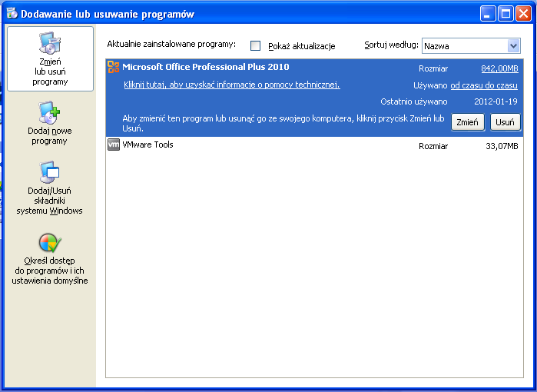This screenshot has width=537, height=392.
Task: Click 'od czasu do czasu' usage link
Action: click(x=484, y=85)
